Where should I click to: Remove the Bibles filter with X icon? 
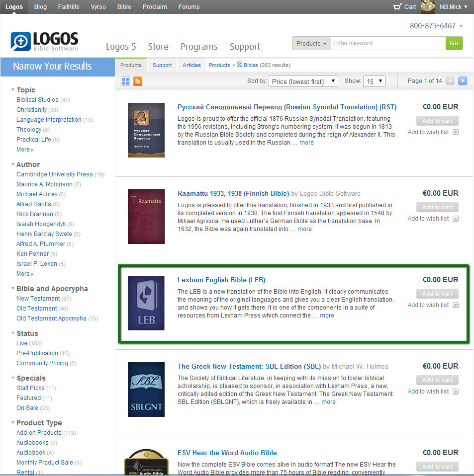(239, 65)
